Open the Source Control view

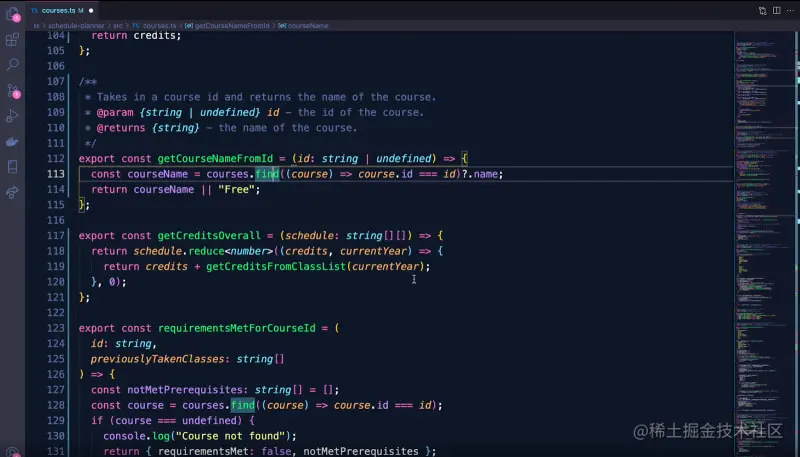tap(13, 91)
